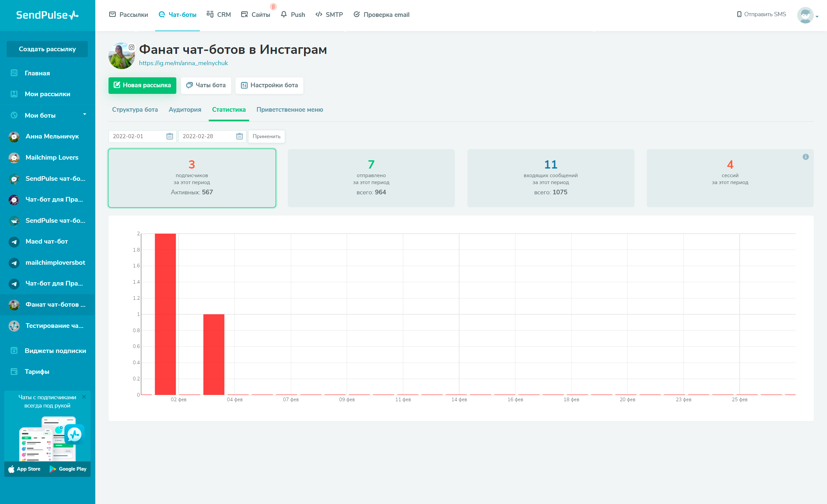The height and width of the screenshot is (504, 827).
Task: Open Проверка email section
Action: pos(382,15)
